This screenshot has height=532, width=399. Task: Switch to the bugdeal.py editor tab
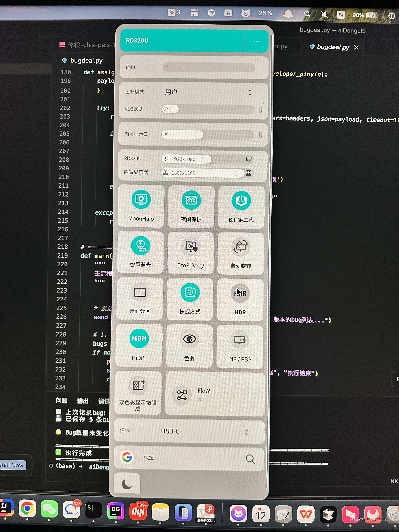333,47
